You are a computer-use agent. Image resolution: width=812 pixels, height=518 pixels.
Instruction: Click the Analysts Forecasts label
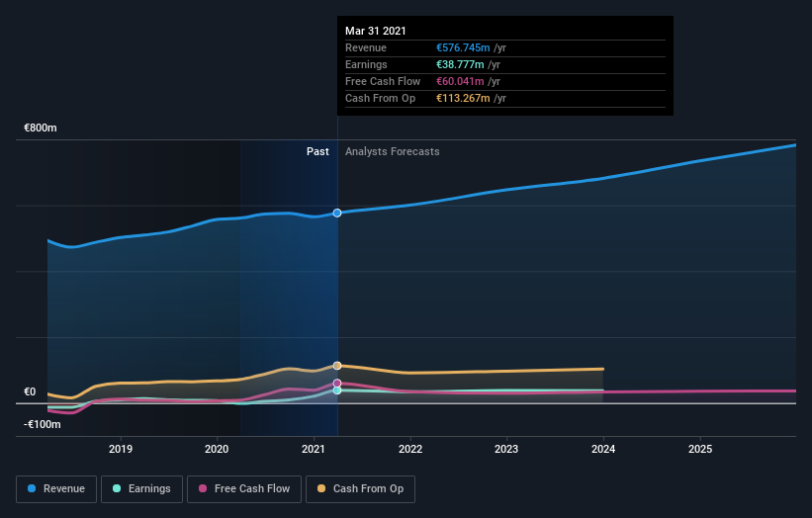click(392, 151)
